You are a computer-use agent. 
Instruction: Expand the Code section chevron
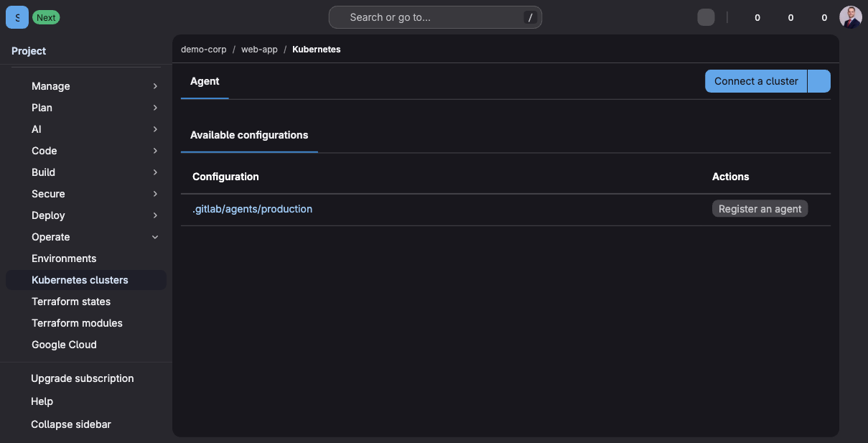coord(155,151)
